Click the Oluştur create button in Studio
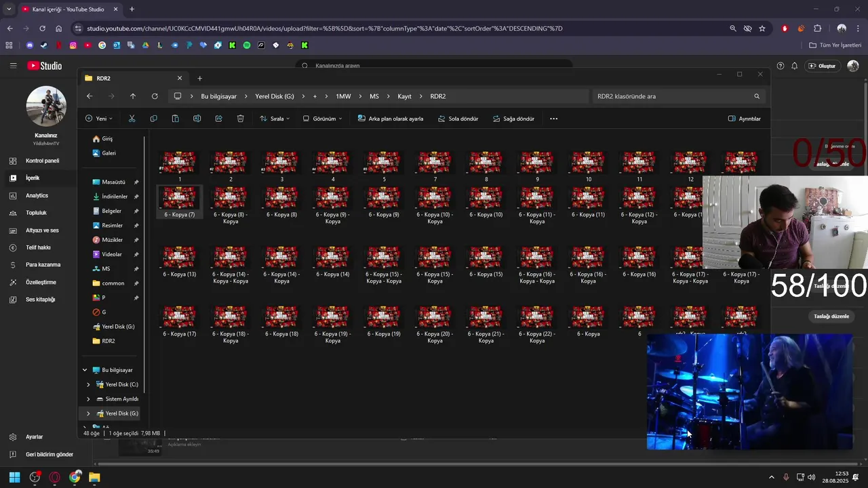868x488 pixels. 822,66
